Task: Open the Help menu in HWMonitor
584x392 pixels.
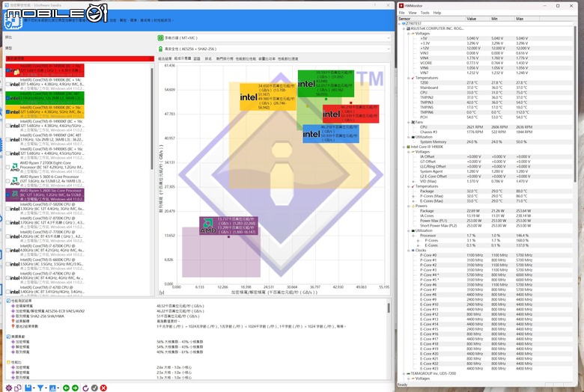Action: tap(437, 13)
